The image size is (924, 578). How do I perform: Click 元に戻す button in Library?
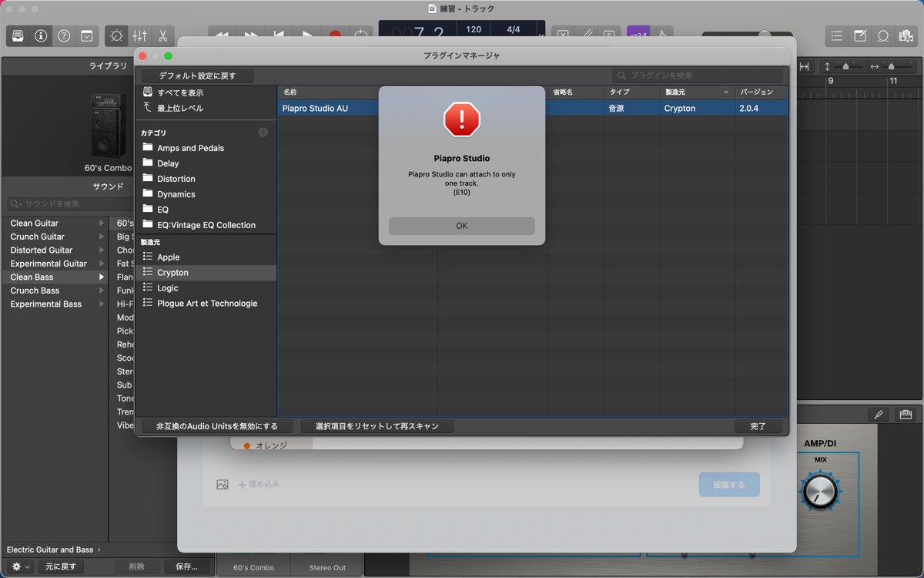[x=60, y=566]
